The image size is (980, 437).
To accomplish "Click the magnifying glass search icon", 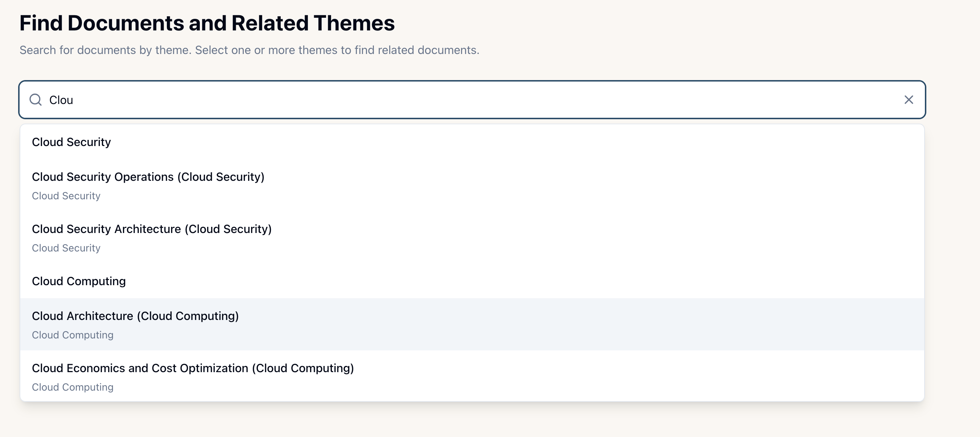I will click(36, 100).
